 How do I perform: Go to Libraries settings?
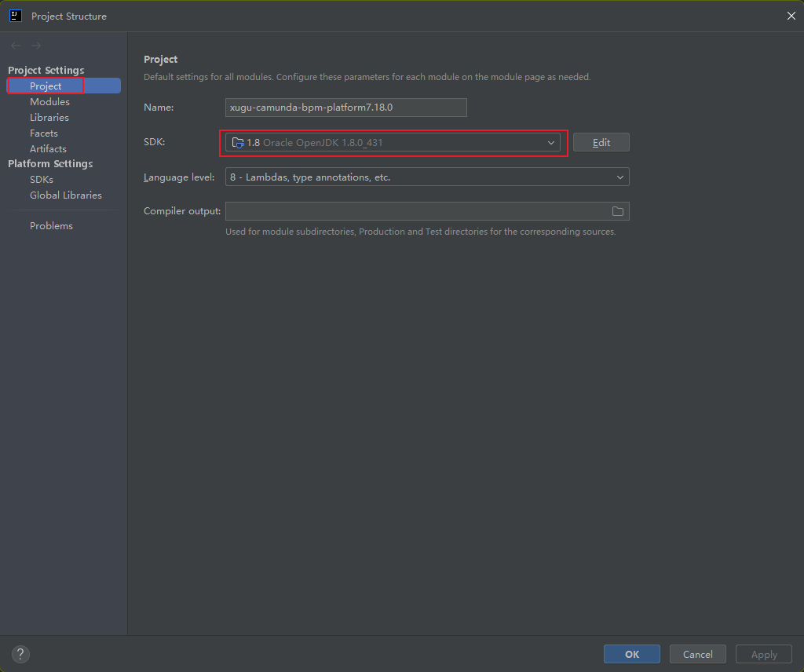49,118
